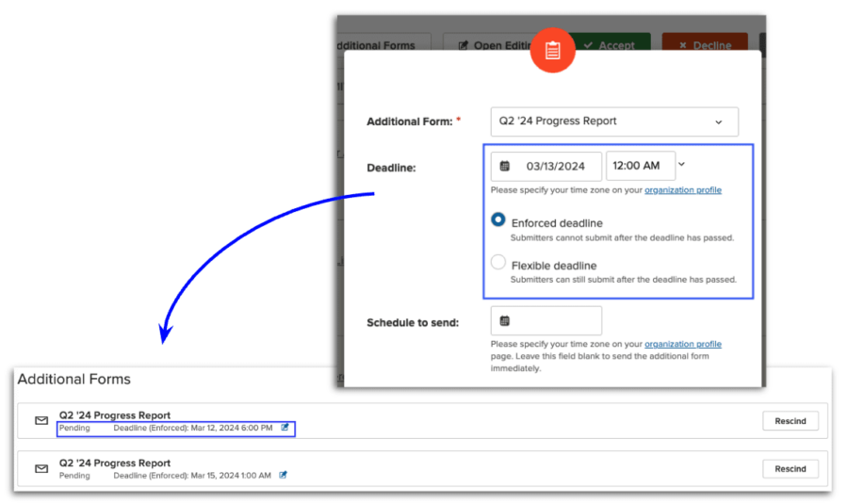Click pencil icon on Open Editing button
This screenshot has width=848, height=504.
pyautogui.click(x=464, y=45)
